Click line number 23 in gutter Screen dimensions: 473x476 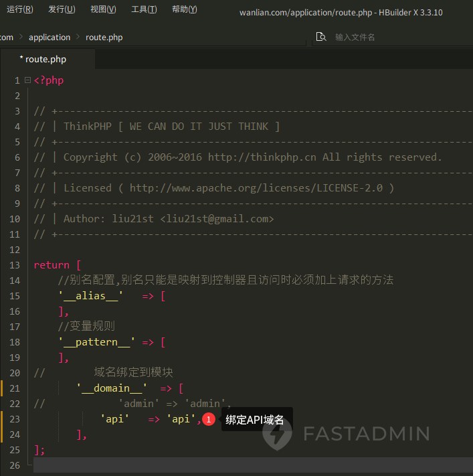point(15,419)
